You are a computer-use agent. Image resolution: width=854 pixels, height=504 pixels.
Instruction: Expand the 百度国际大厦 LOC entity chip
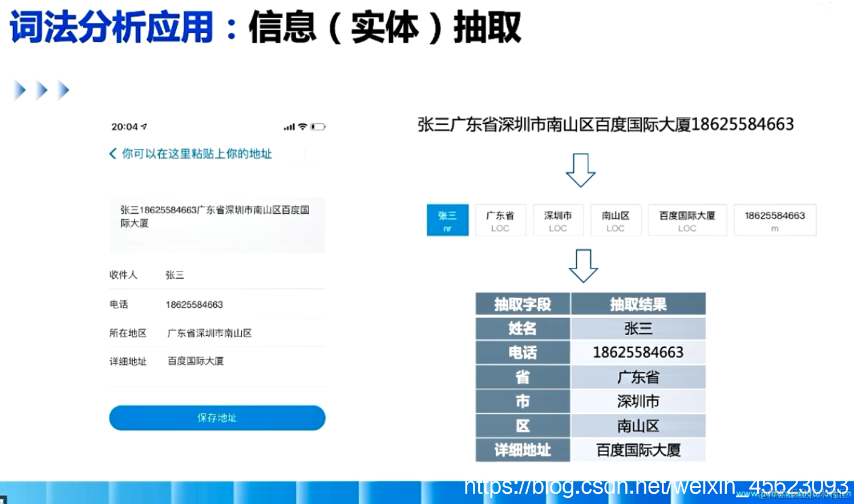click(687, 220)
